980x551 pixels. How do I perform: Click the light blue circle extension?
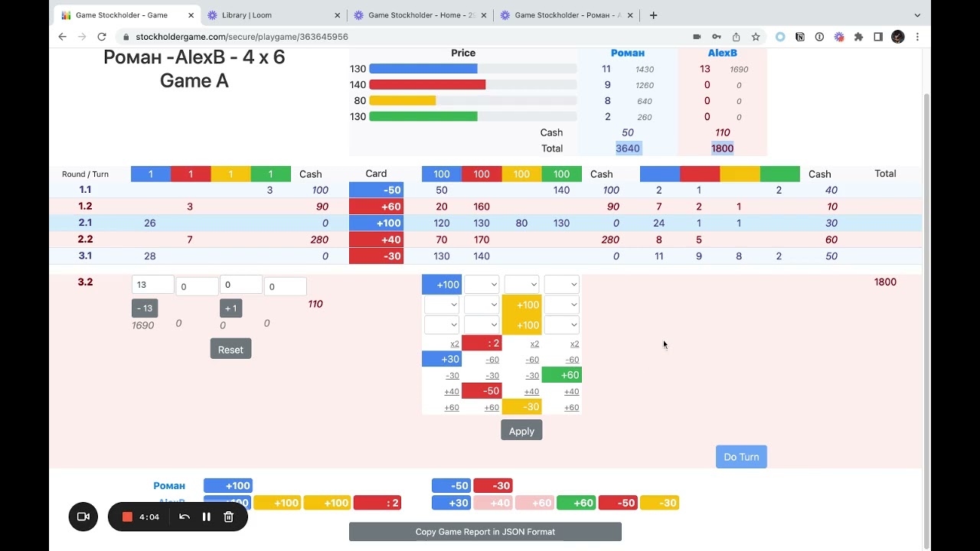point(780,37)
